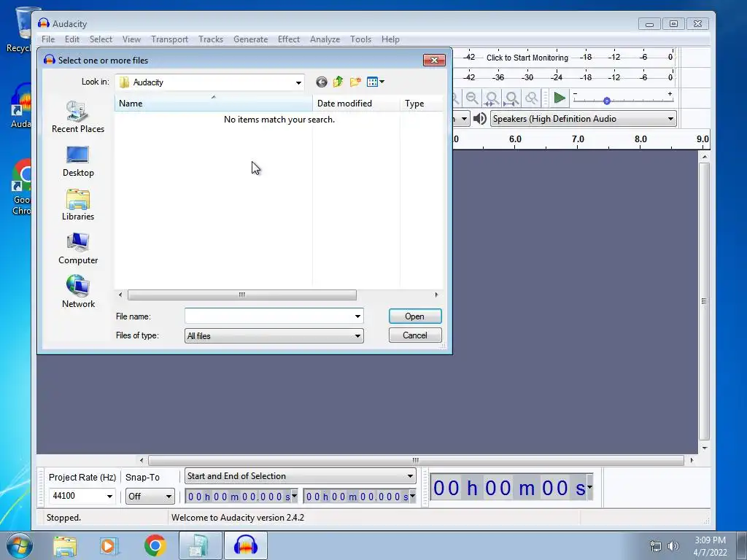Open Windows Start menu orb

(x=19, y=545)
